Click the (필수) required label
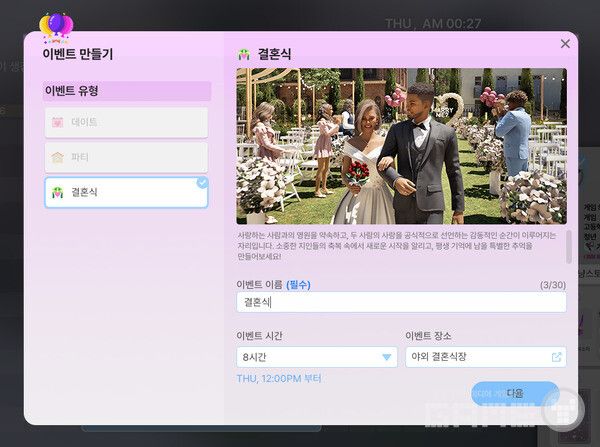This screenshot has height=447, width=600. coord(298,285)
